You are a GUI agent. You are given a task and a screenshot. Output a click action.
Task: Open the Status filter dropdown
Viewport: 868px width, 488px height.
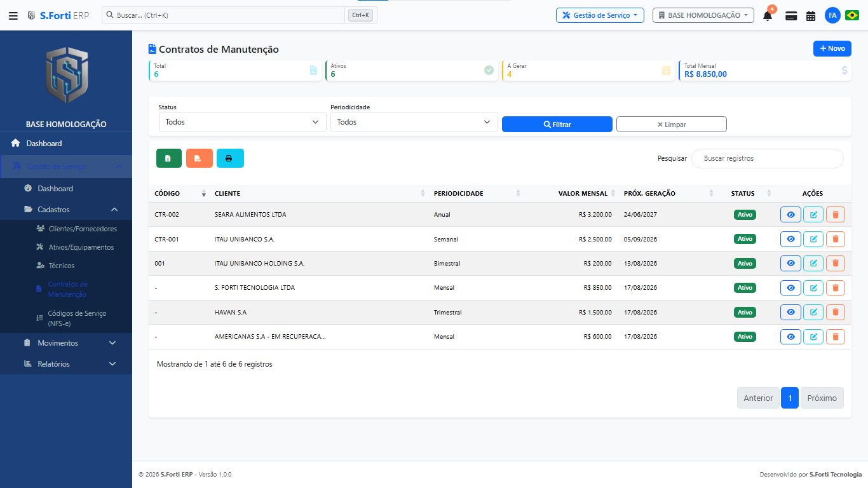tap(242, 122)
